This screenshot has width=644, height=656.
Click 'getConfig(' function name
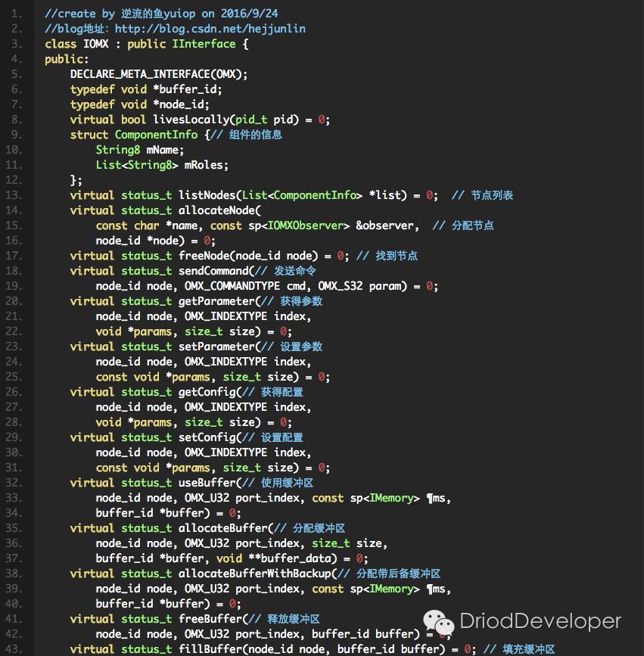(x=210, y=392)
